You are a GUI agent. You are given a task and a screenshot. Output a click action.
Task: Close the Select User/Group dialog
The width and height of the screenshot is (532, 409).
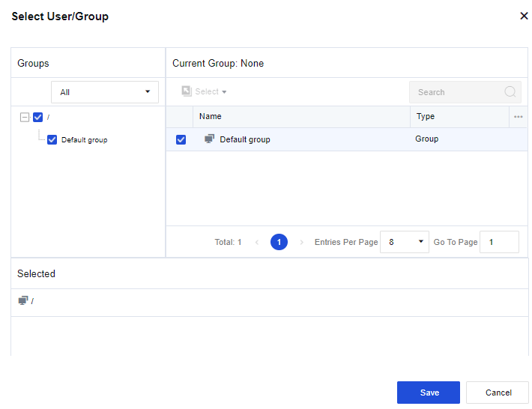524,16
